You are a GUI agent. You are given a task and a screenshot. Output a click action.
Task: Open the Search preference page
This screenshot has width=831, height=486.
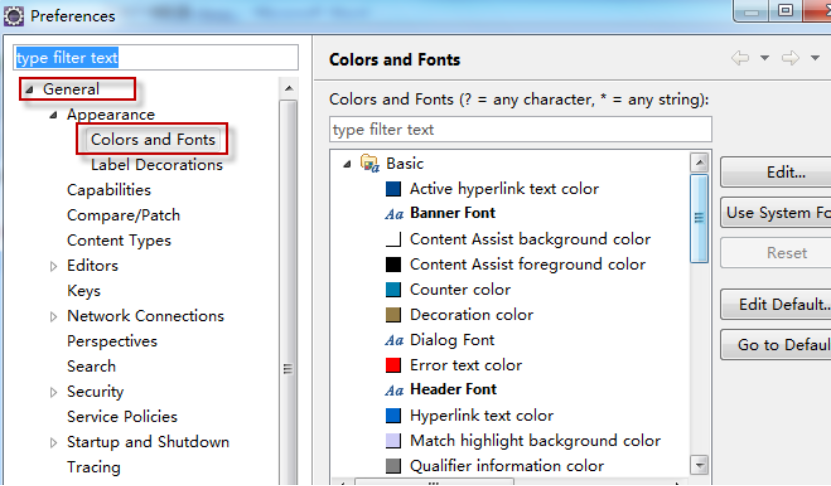pyautogui.click(x=91, y=366)
